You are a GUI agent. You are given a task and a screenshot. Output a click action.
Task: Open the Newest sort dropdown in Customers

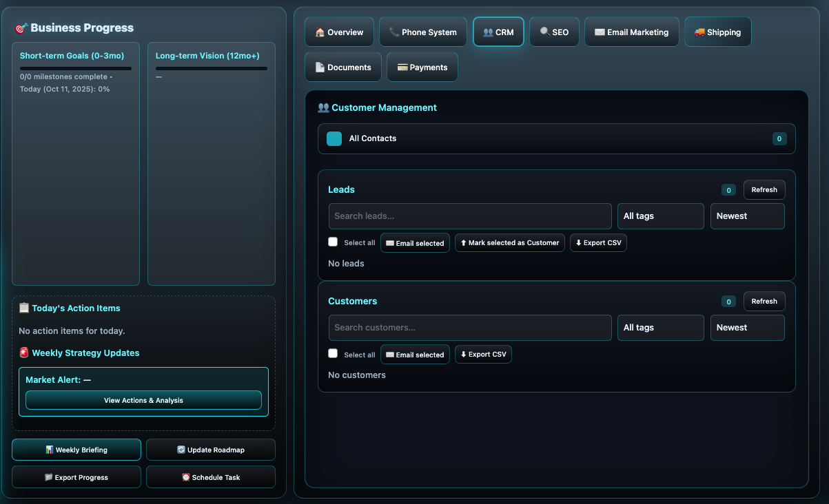(747, 328)
